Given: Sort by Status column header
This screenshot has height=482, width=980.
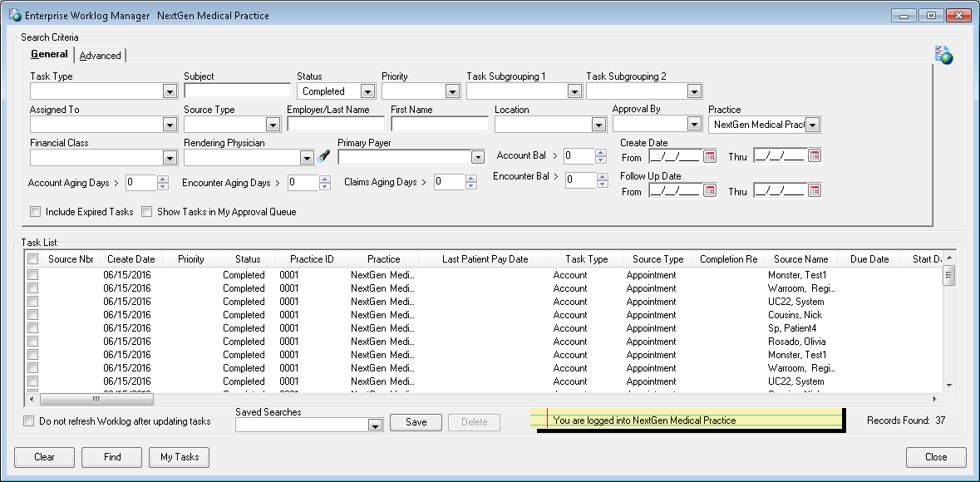Looking at the screenshot, I should point(248,258).
